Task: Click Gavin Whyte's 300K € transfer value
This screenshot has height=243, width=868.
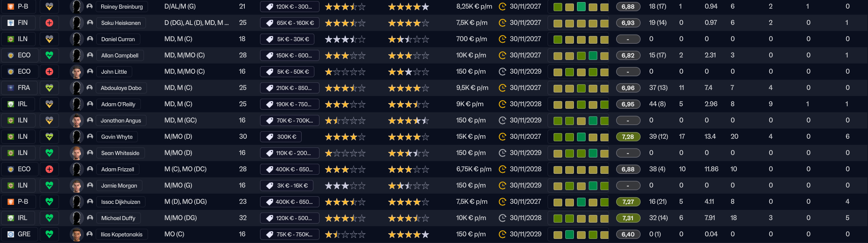Action: (287, 137)
